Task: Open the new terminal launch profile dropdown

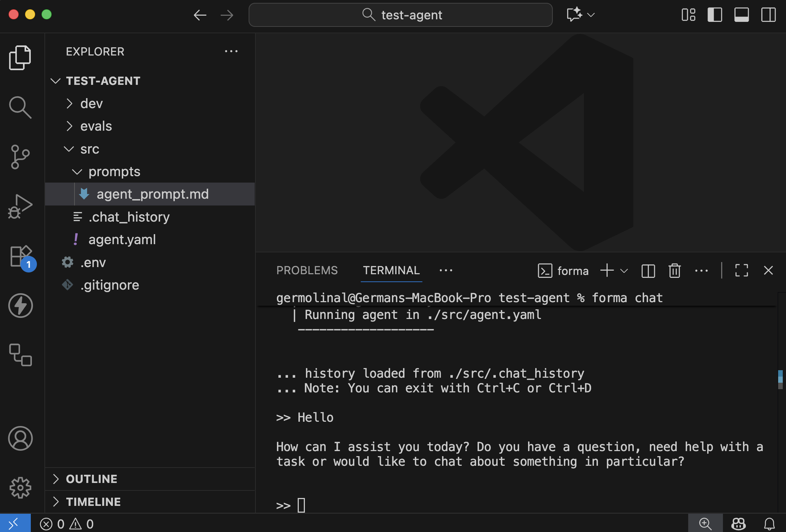Action: click(624, 271)
